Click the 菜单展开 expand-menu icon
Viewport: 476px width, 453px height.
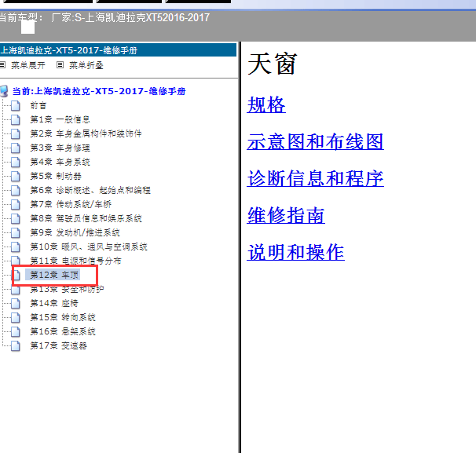click(x=2, y=65)
